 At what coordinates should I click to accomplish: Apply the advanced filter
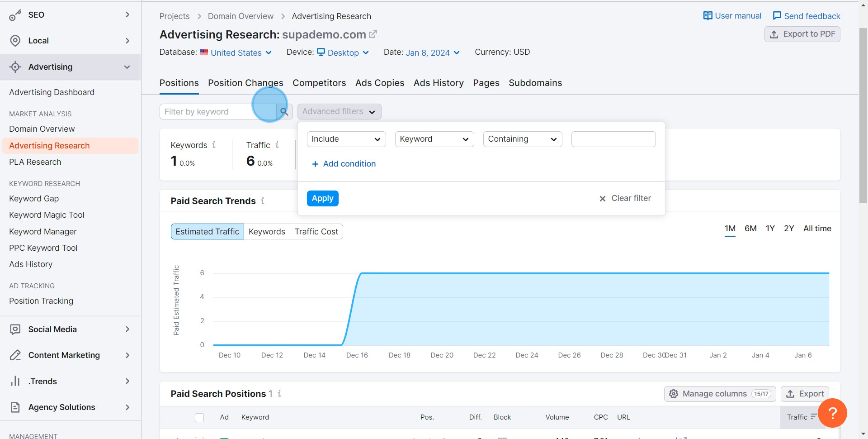(x=322, y=198)
